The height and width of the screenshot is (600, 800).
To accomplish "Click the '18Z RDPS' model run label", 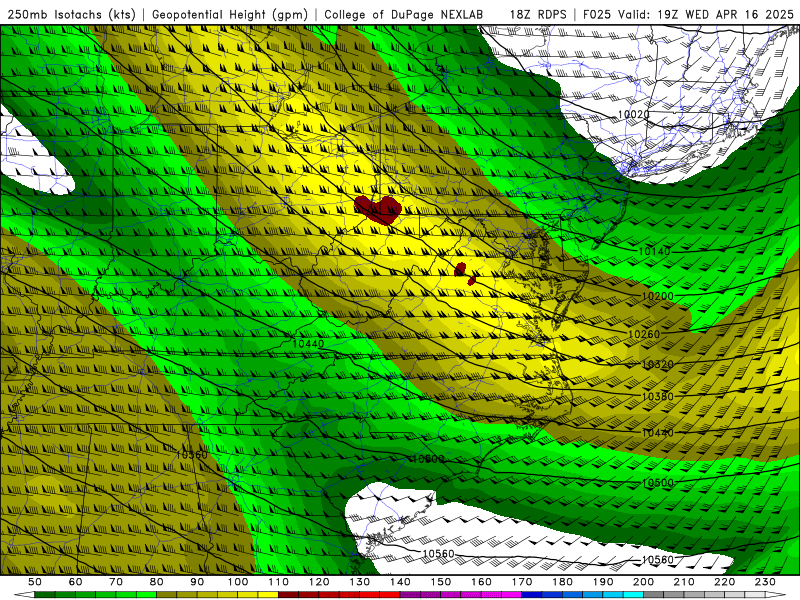I will (x=538, y=14).
